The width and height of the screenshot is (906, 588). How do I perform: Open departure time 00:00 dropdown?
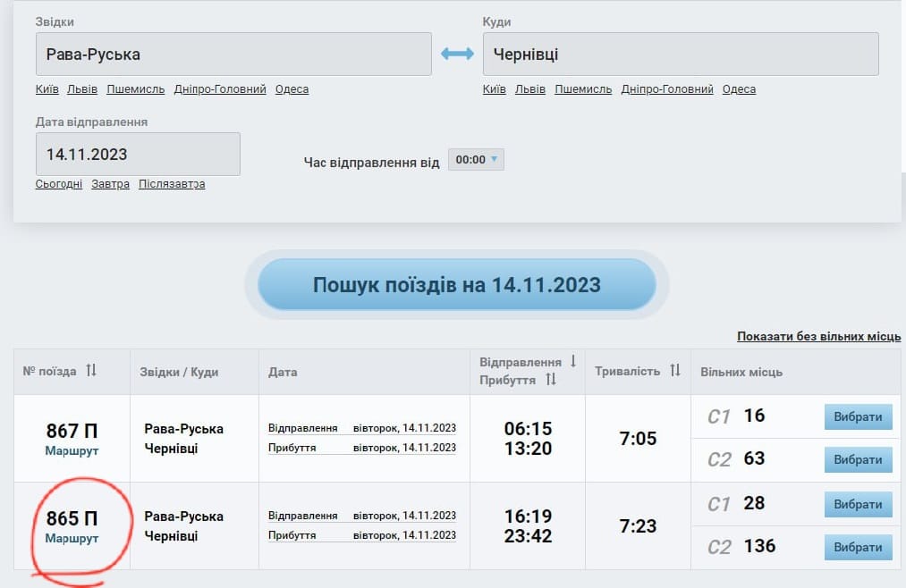click(x=476, y=160)
